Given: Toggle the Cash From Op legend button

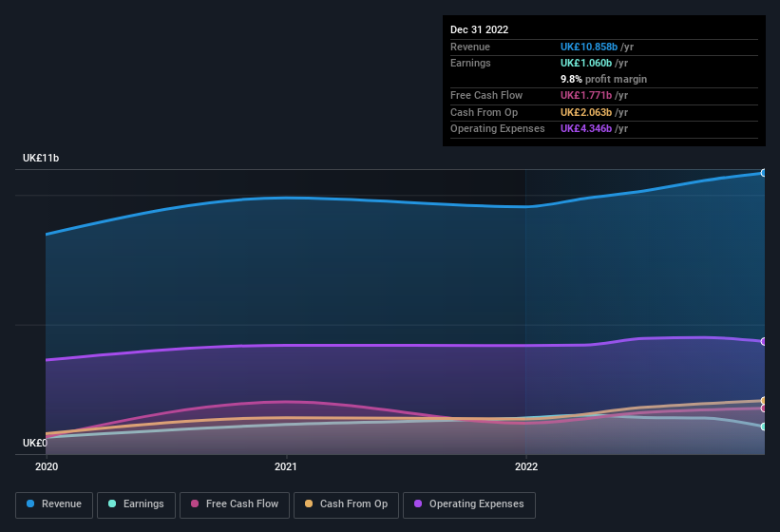Looking at the screenshot, I should tap(346, 504).
